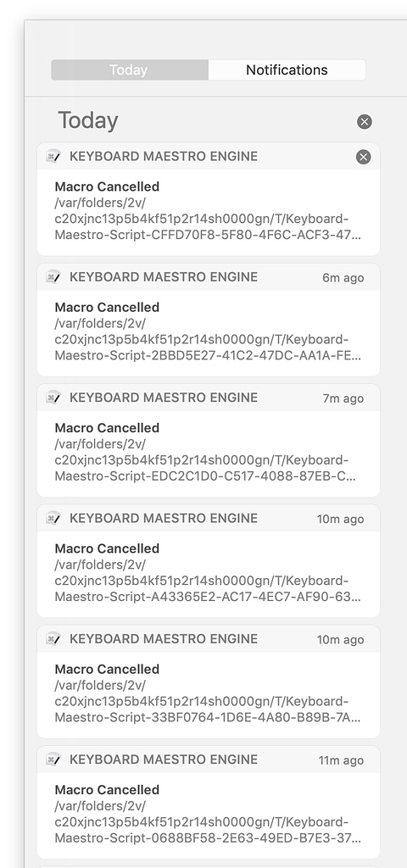This screenshot has width=407, height=868.
Task: Switch to the Notifications tab
Action: [x=287, y=70]
